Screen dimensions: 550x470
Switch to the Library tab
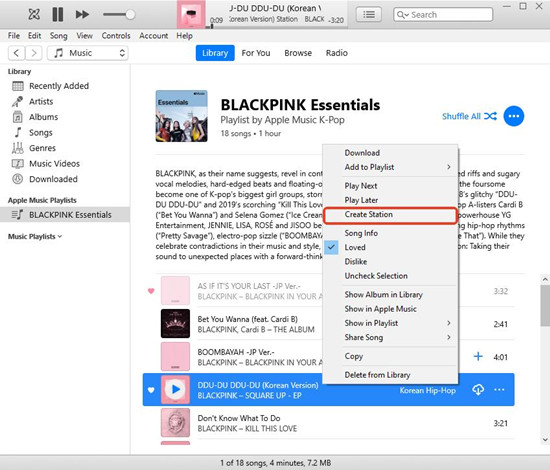point(215,53)
